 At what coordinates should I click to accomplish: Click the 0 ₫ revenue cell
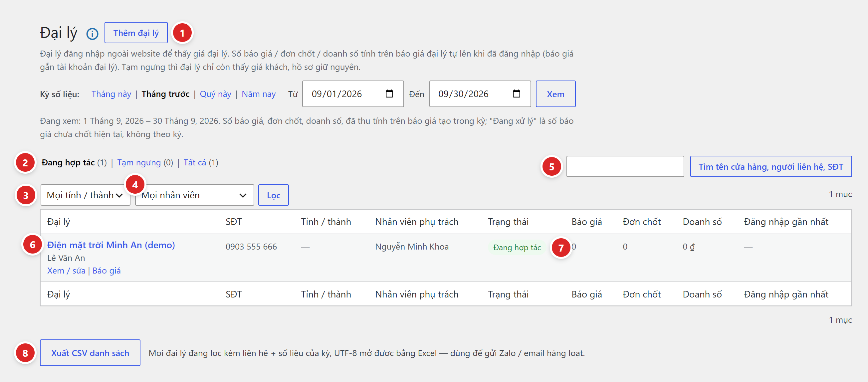pyautogui.click(x=688, y=247)
